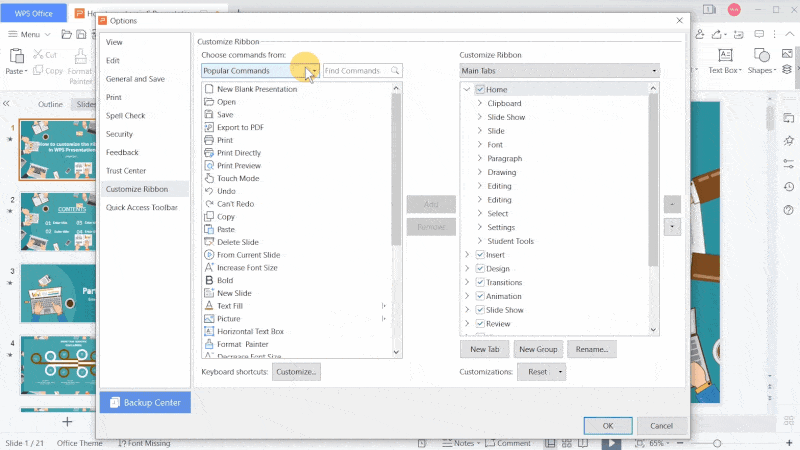
Task: Open the Main Tabs dropdown
Action: 559,70
